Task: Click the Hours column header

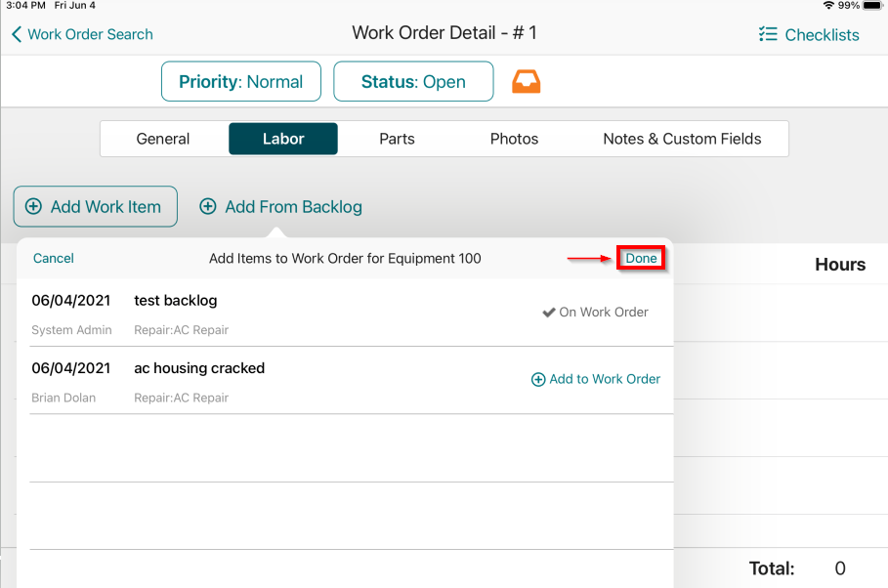Action: (x=840, y=264)
